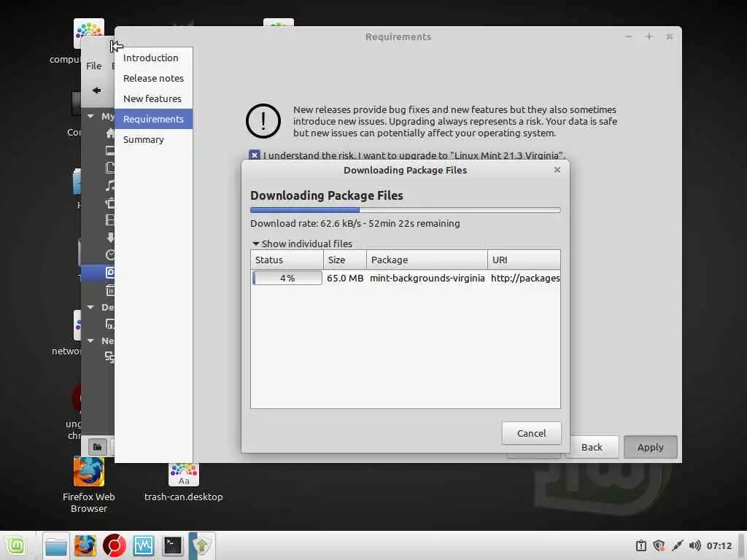Viewport: 747px width, 560px height.
Task: Sort by the Status column header
Action: tap(287, 260)
